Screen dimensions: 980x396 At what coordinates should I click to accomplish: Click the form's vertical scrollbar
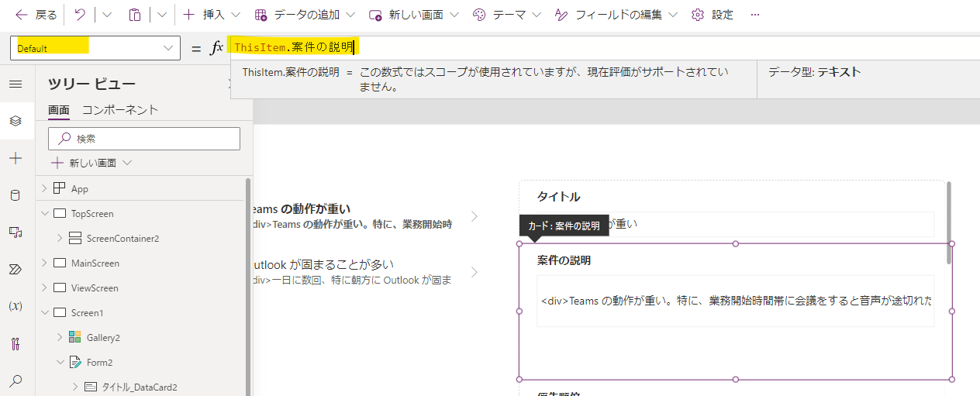pos(949,222)
